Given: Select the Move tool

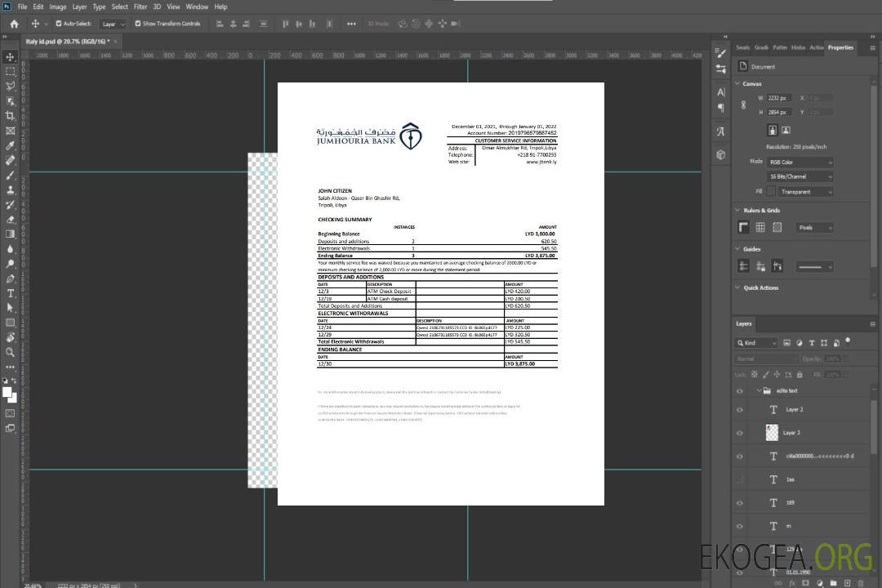Looking at the screenshot, I should 11,56.
